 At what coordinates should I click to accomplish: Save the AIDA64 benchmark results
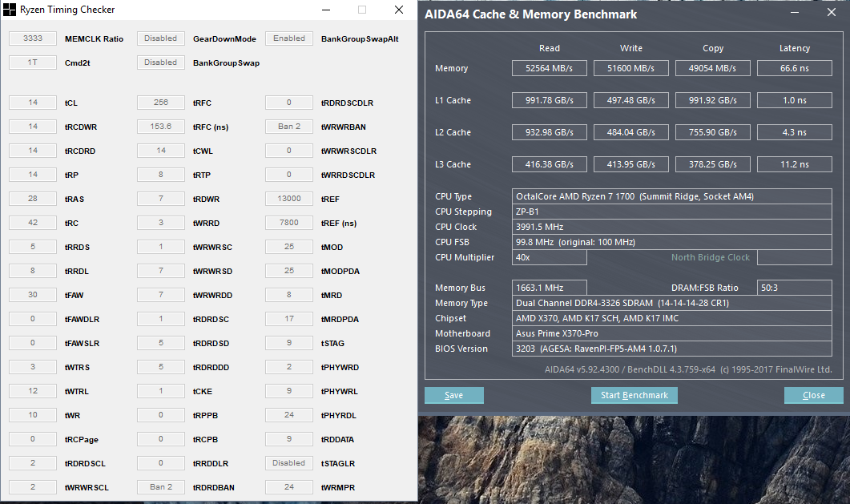[453, 395]
